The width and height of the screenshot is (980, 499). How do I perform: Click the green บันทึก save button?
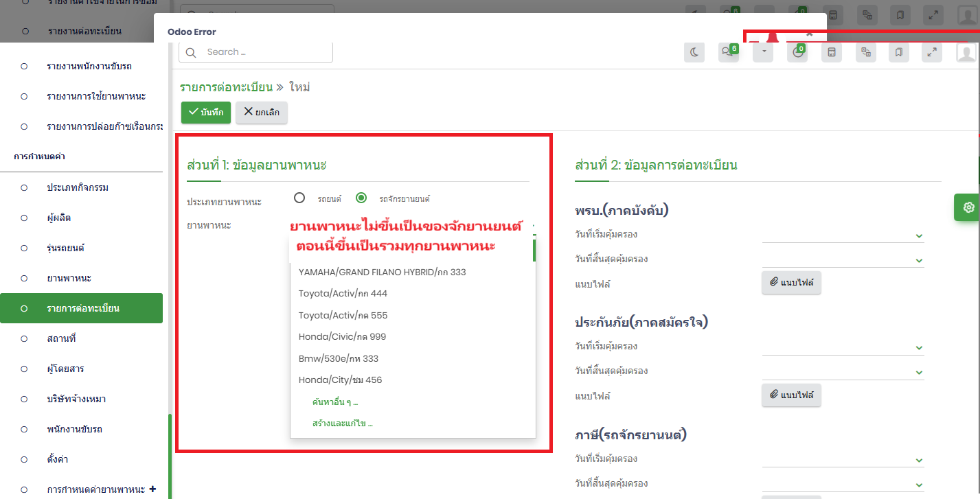point(205,113)
